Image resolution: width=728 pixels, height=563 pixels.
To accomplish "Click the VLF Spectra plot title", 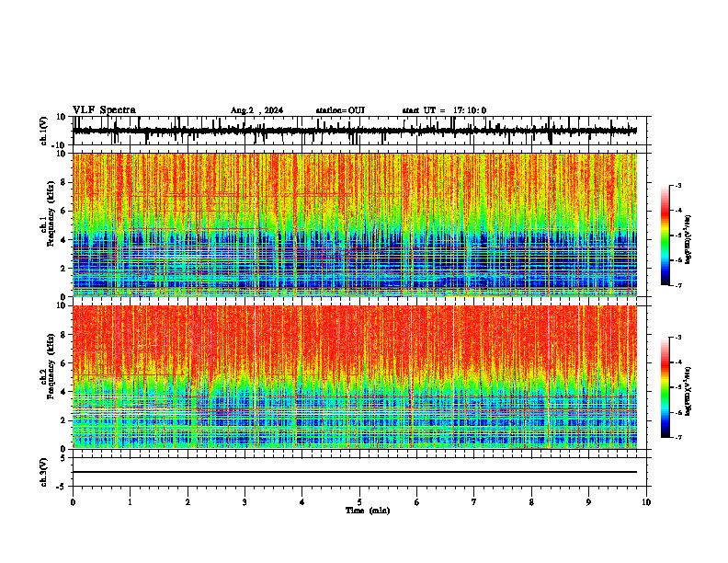I will pyautogui.click(x=104, y=110).
